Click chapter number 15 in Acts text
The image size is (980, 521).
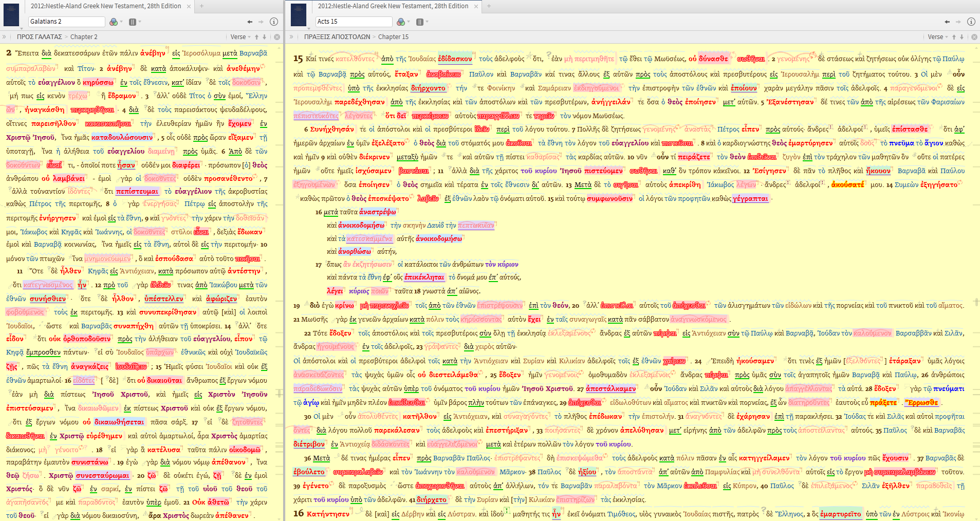(x=298, y=59)
